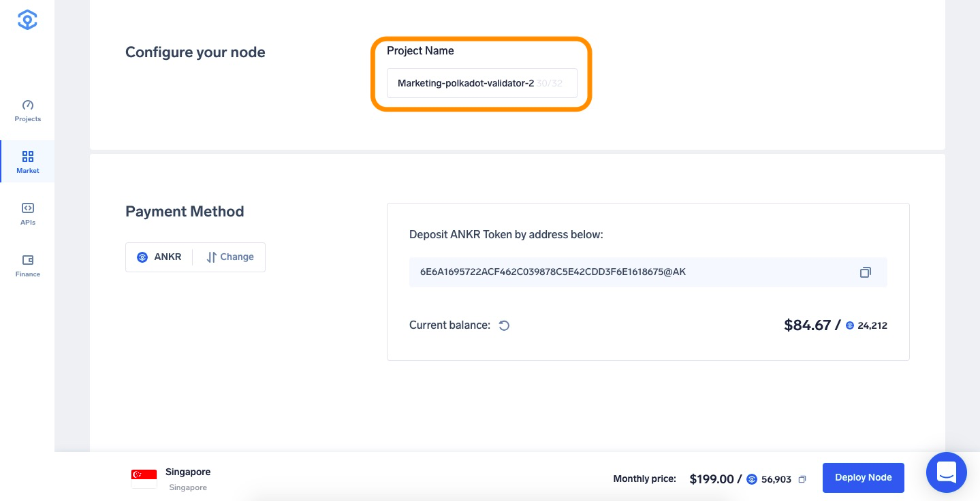This screenshot has width=980, height=501.
Task: Click the ANKR payment method token
Action: pos(159,257)
